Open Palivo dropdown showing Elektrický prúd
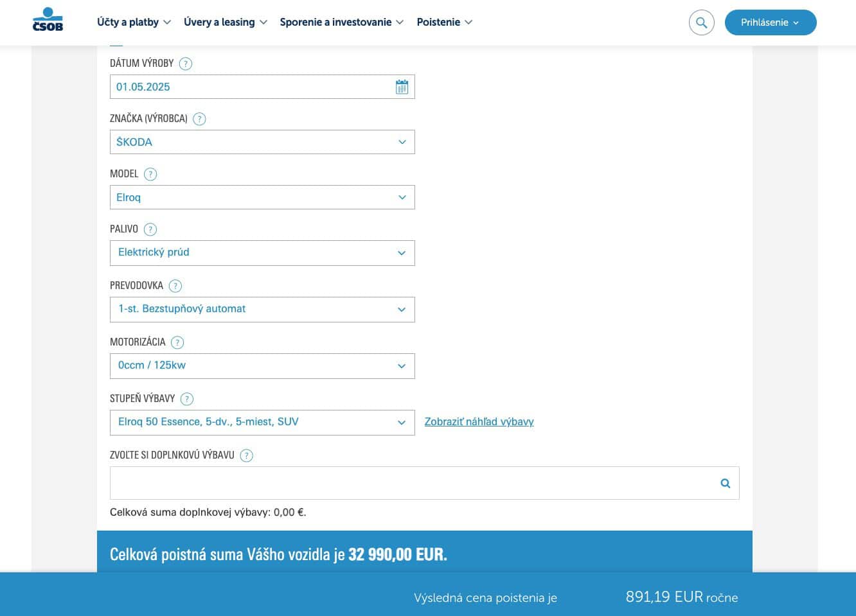856x616 pixels. pos(262,253)
